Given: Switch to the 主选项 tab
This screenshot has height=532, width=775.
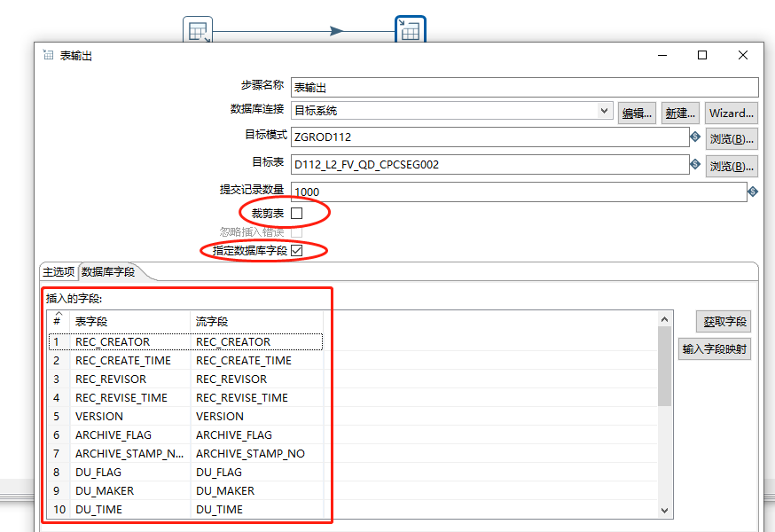Looking at the screenshot, I should click(x=59, y=272).
